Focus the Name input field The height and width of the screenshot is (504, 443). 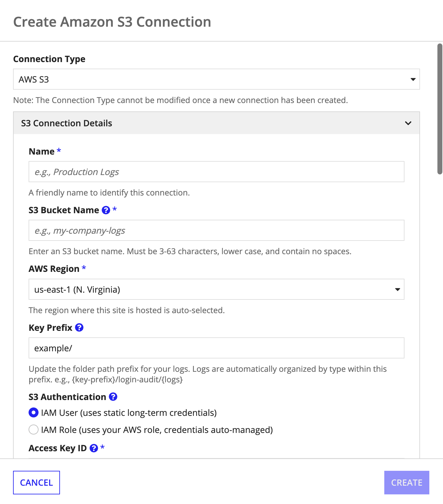pos(217,172)
